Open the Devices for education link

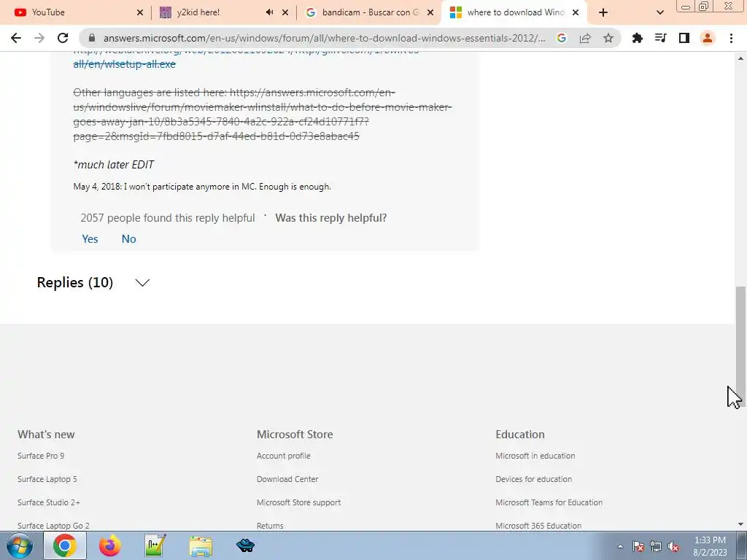coord(533,479)
